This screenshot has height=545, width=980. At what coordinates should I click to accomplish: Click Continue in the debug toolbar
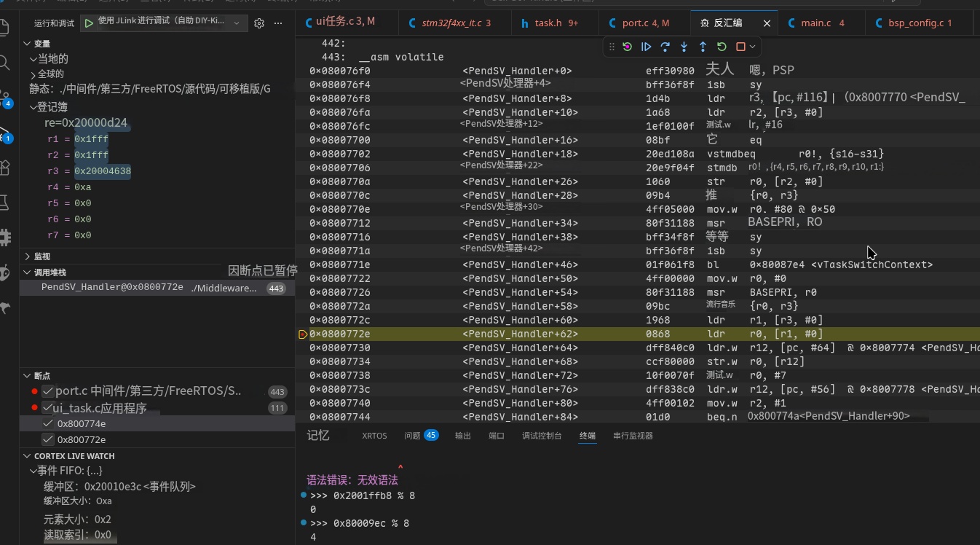pos(646,47)
